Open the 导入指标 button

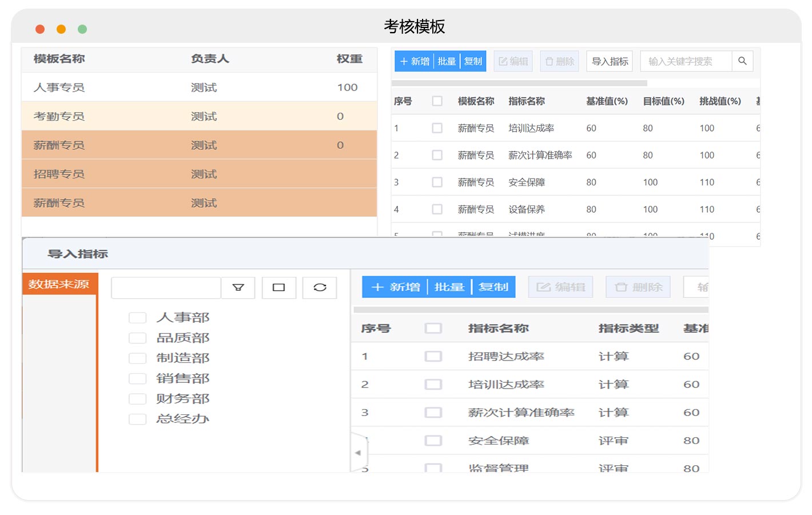(610, 61)
